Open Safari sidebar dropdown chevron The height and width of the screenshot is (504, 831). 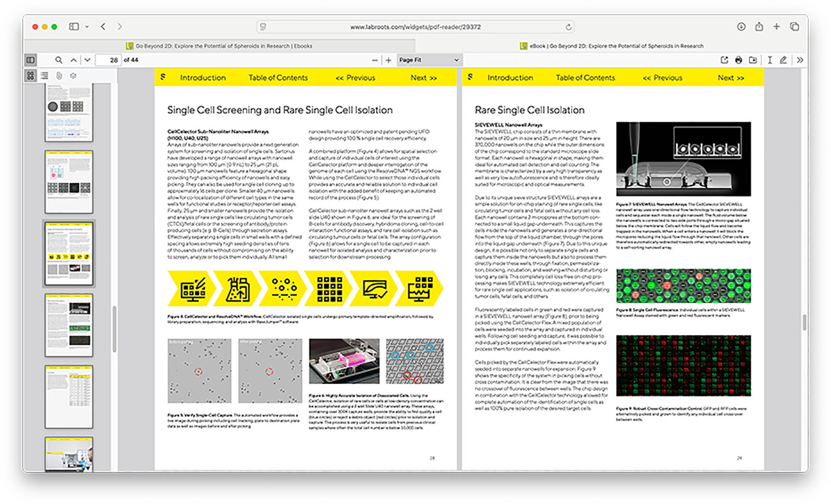pyautogui.click(x=87, y=27)
